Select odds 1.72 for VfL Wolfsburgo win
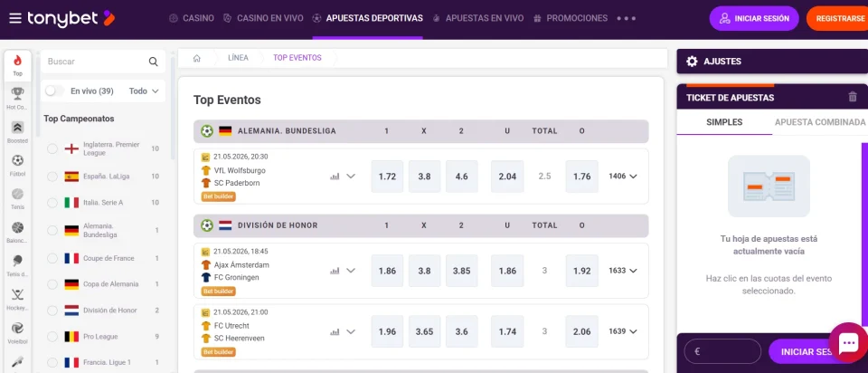 coord(388,177)
